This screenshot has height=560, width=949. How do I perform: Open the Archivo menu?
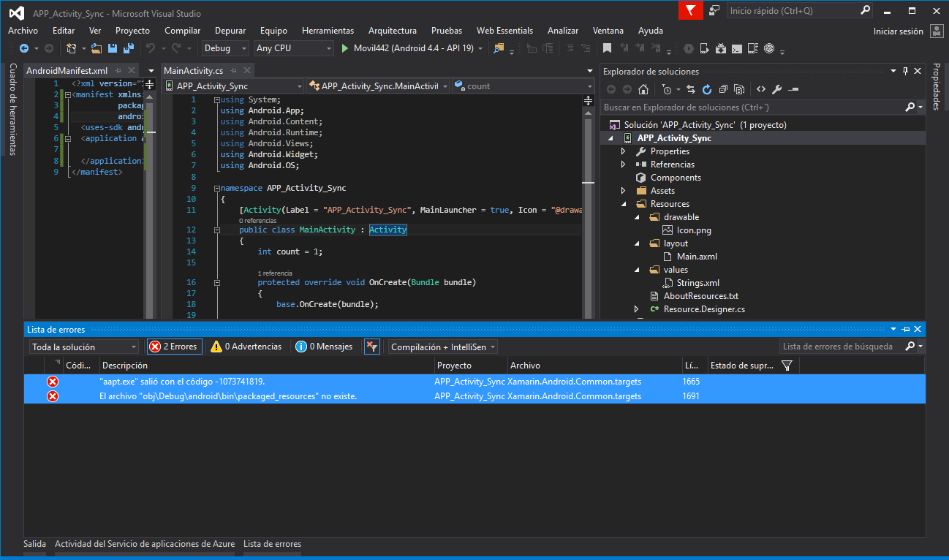click(x=23, y=31)
